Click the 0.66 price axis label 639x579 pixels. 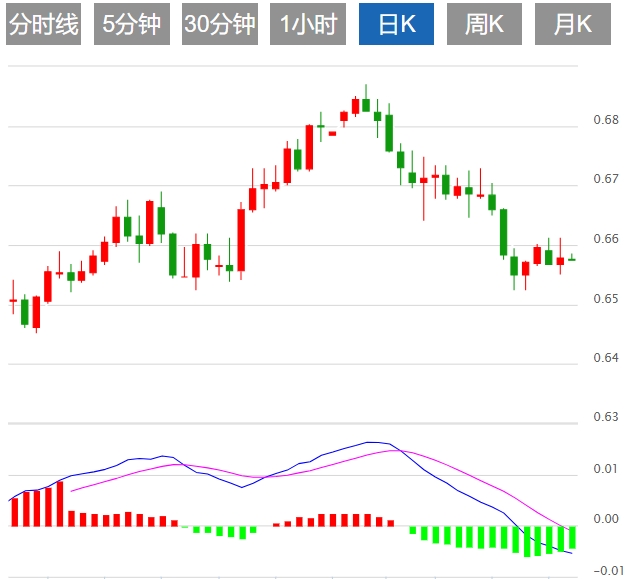[605, 239]
